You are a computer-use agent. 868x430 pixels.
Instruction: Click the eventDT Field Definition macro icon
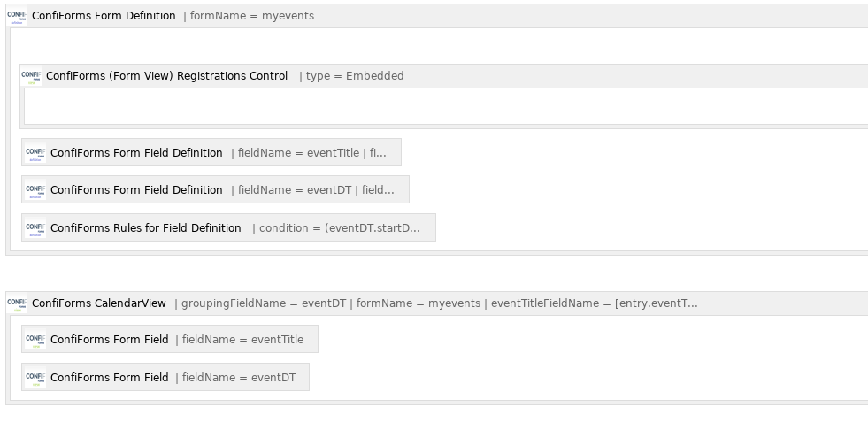point(35,190)
